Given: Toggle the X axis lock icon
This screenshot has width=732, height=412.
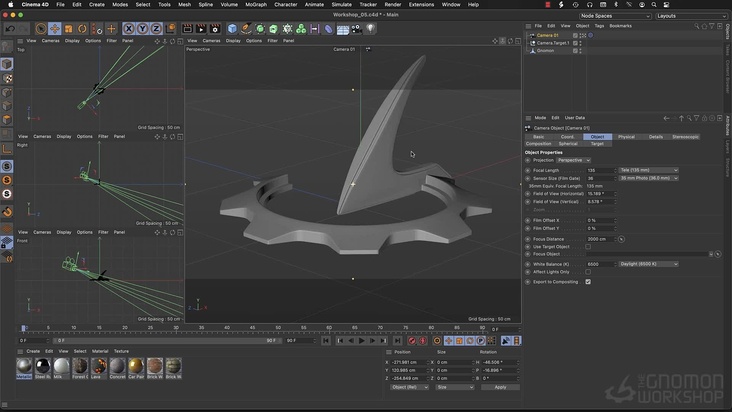Looking at the screenshot, I should (x=128, y=29).
